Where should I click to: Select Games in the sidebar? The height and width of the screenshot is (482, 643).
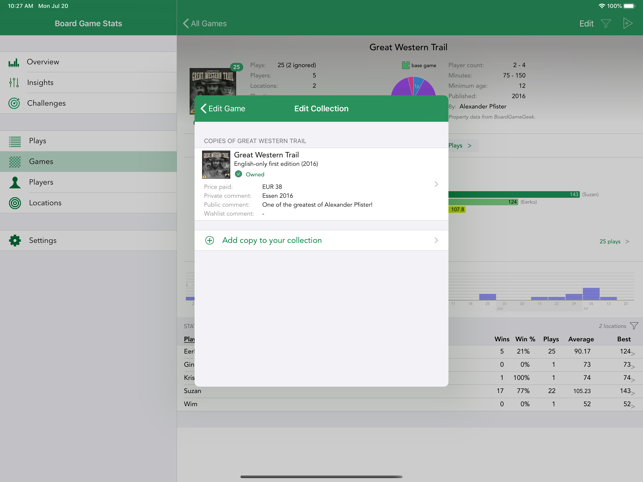coord(88,162)
